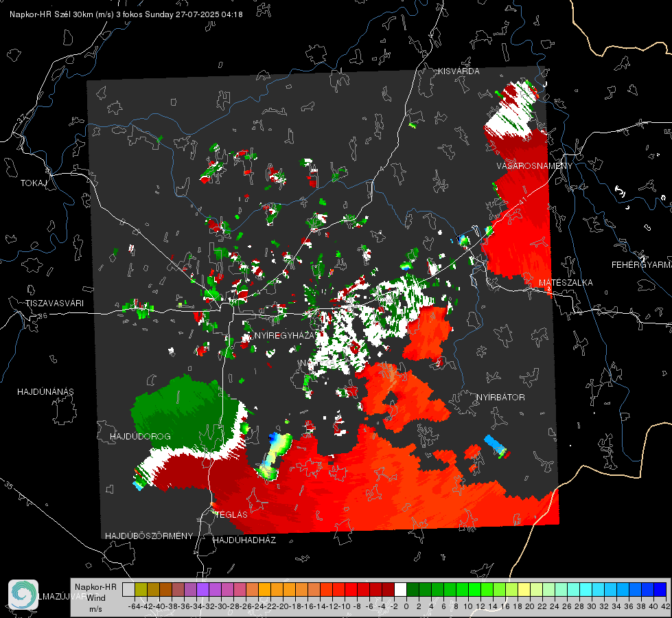This screenshot has width=672, height=618.
Task: Click the TISZAVASVÁRI city label
Action: pyautogui.click(x=54, y=304)
